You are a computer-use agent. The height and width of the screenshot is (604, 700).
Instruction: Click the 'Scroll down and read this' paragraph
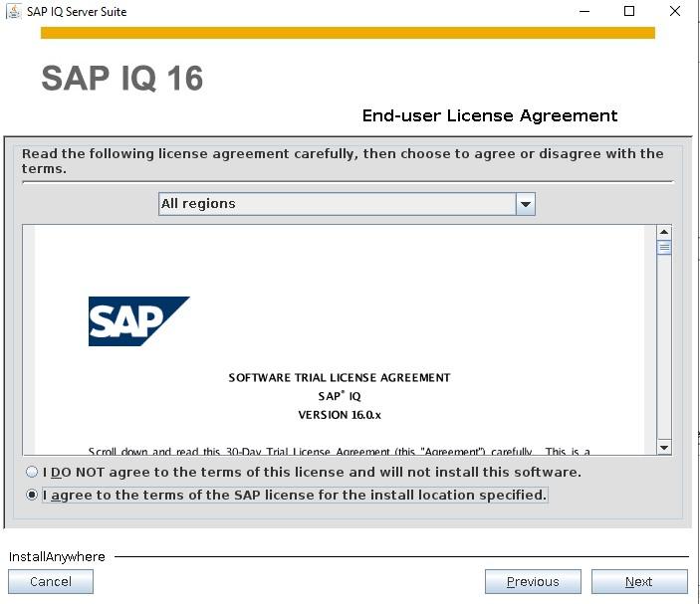coord(340,451)
